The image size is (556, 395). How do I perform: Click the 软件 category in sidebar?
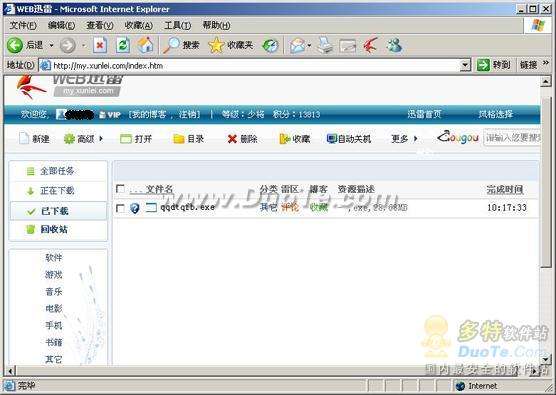[54, 258]
